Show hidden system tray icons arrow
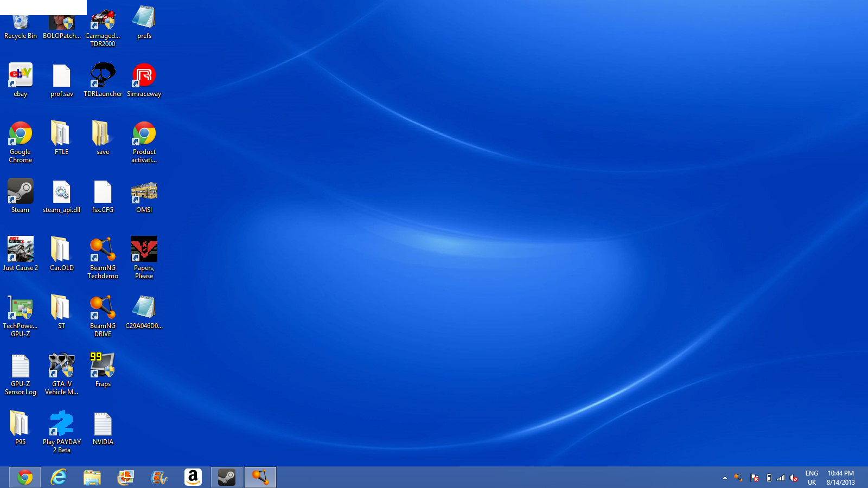868x488 pixels. tap(725, 478)
